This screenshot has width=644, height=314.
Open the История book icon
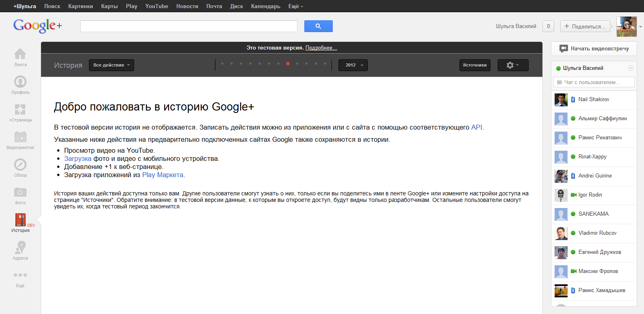pyautogui.click(x=20, y=220)
